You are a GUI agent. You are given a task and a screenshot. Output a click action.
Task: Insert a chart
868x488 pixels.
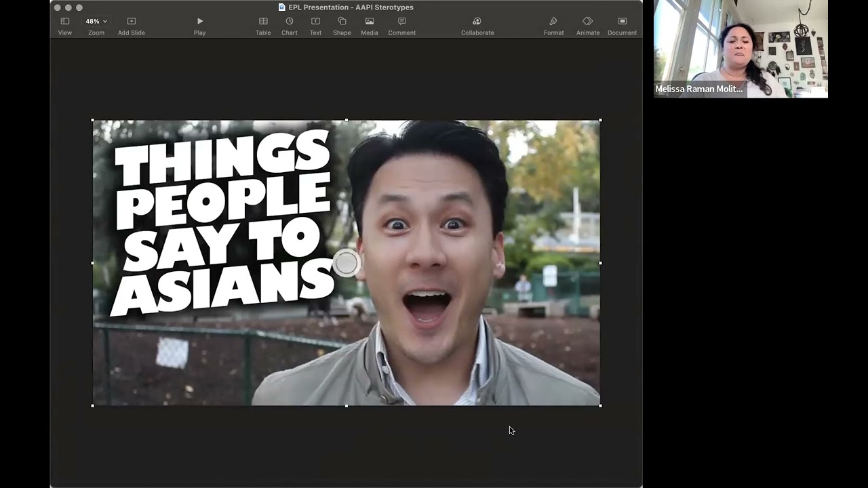coord(290,26)
